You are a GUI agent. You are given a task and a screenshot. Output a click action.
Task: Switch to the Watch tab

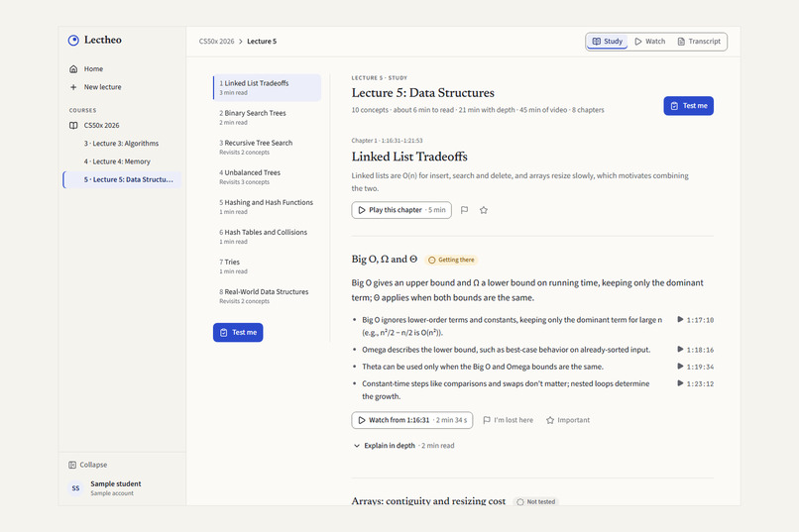pyautogui.click(x=650, y=42)
